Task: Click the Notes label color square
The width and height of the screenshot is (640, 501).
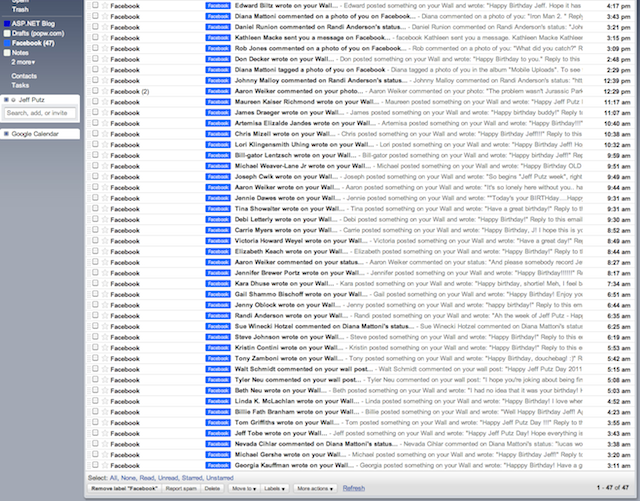Action: click(7, 53)
